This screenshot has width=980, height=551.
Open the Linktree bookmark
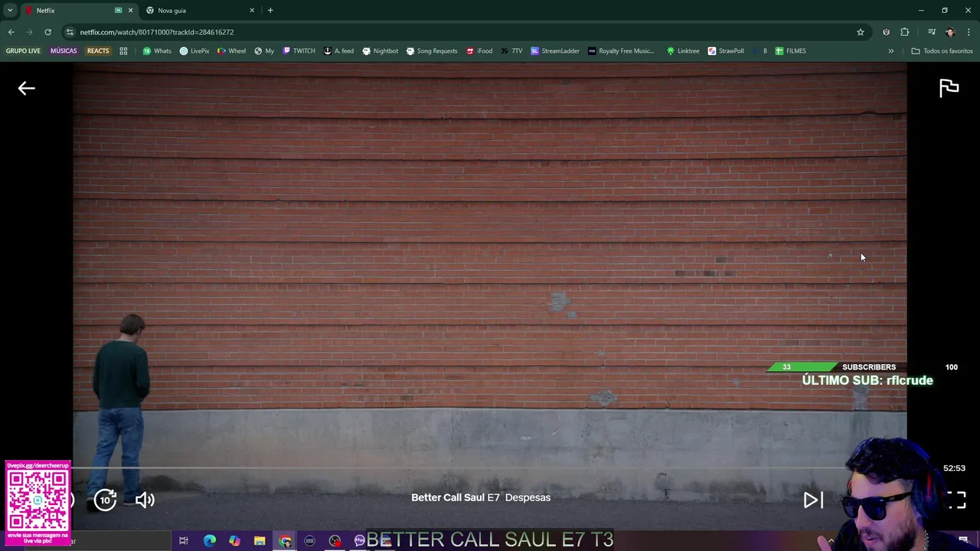(683, 51)
